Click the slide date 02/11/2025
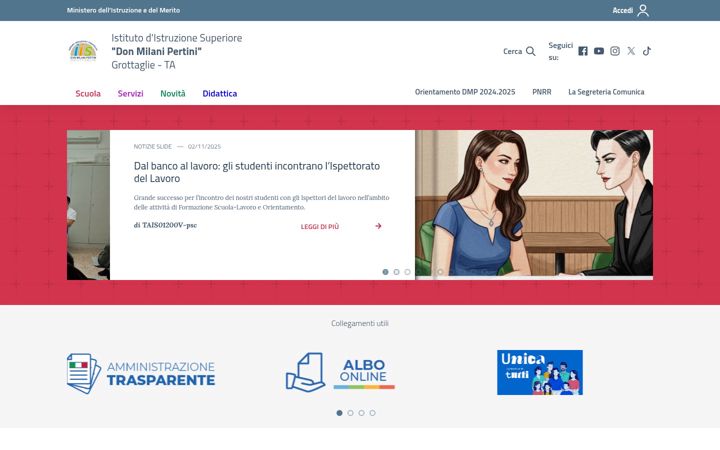The height and width of the screenshot is (450, 720). 204,146
